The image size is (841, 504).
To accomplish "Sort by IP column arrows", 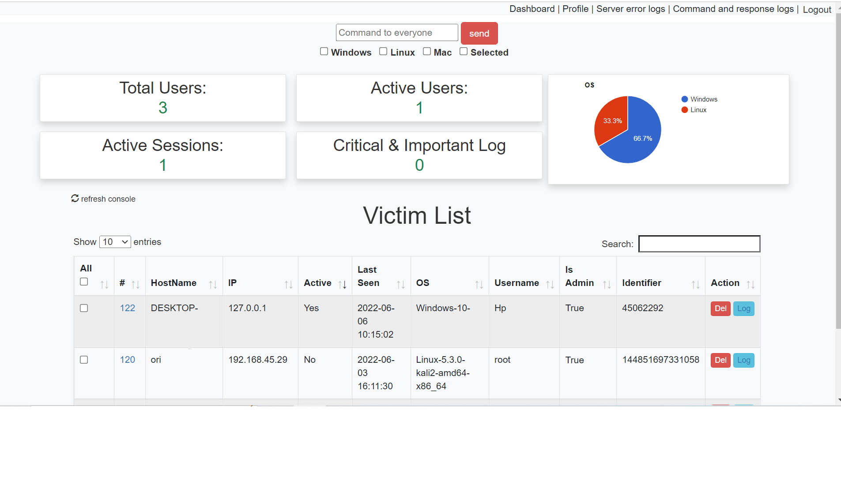I will point(288,285).
